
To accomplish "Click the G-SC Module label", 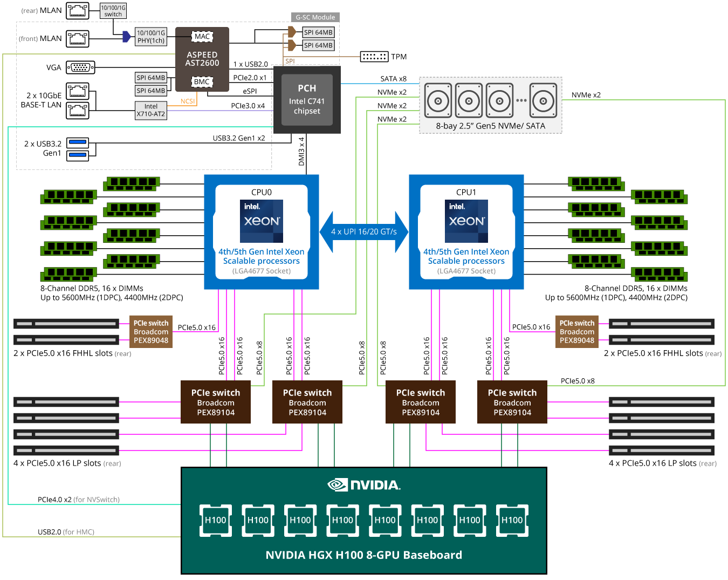I will click(315, 17).
